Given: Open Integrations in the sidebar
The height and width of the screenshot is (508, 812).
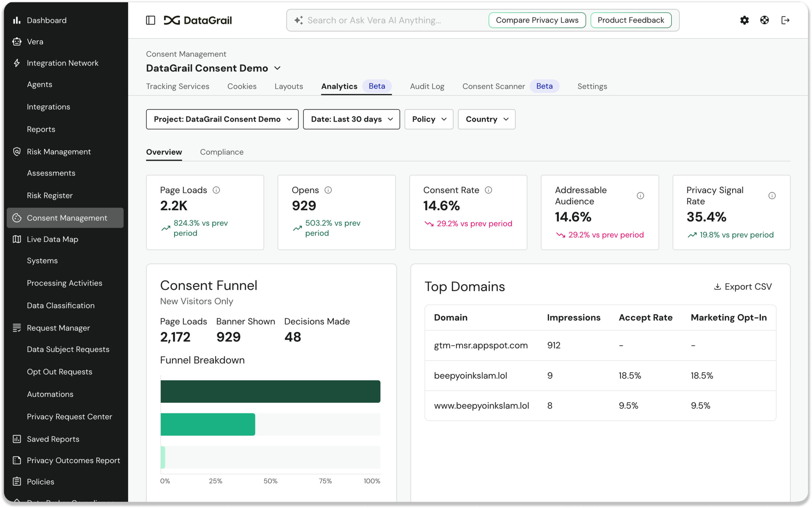Looking at the screenshot, I should (49, 107).
